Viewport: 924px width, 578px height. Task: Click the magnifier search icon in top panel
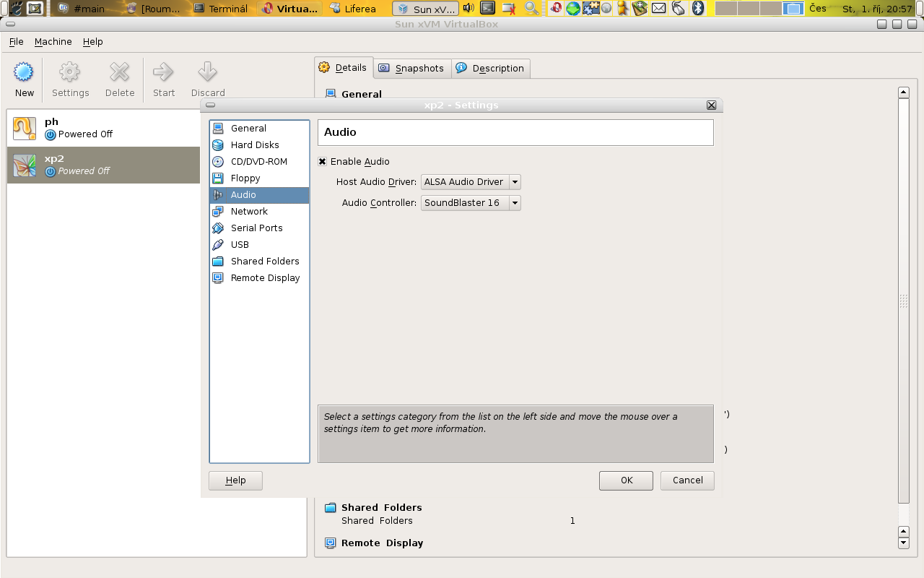click(x=531, y=9)
